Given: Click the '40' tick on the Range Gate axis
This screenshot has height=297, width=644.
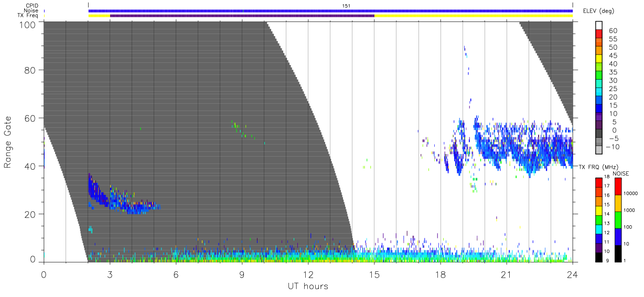Looking at the screenshot, I should (x=30, y=167).
